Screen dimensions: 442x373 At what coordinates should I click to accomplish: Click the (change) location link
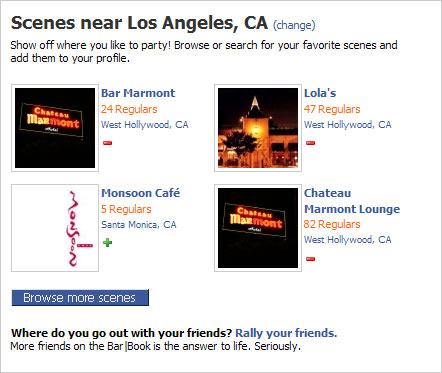pyautogui.click(x=294, y=25)
